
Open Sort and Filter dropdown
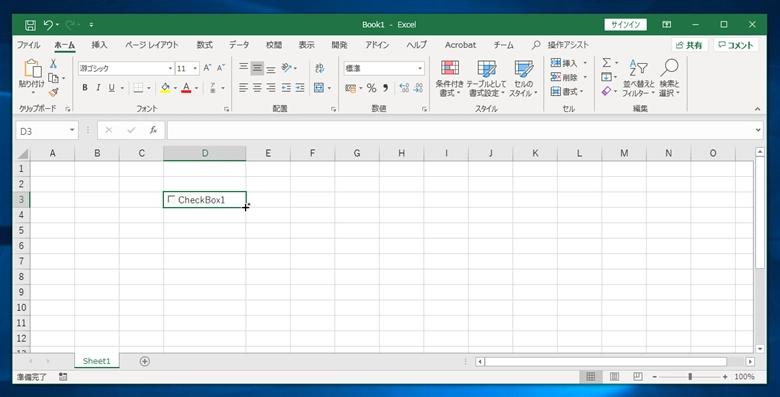tap(639, 78)
